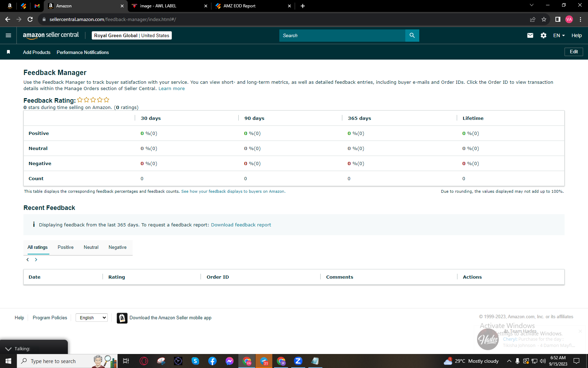The image size is (588, 368).
Task: Open the Royal Green Global account switcher
Action: click(x=132, y=35)
